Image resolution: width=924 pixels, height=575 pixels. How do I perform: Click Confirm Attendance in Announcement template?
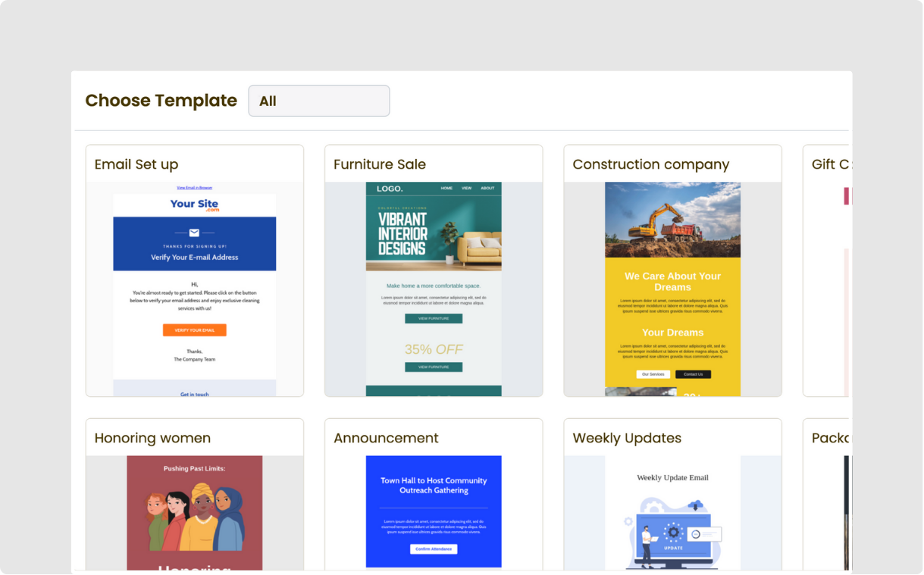click(x=434, y=548)
